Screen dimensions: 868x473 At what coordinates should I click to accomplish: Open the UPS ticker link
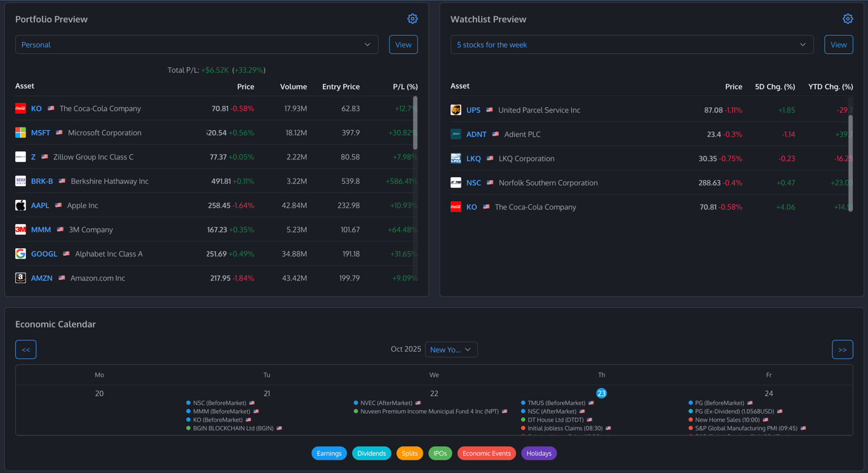473,110
